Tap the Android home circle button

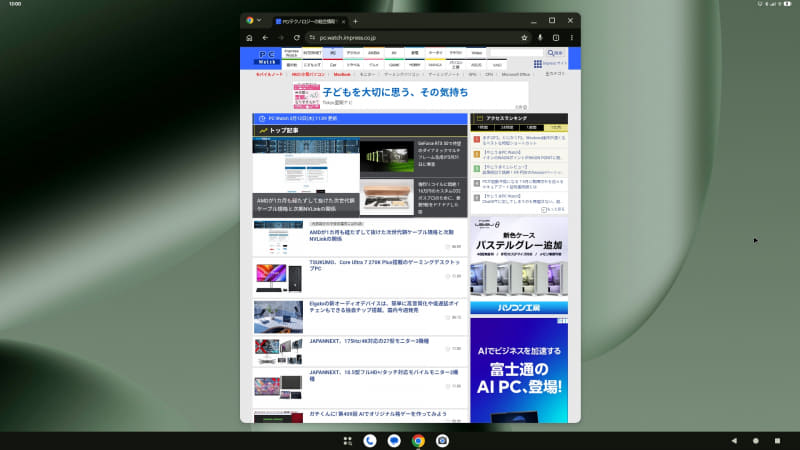756,441
